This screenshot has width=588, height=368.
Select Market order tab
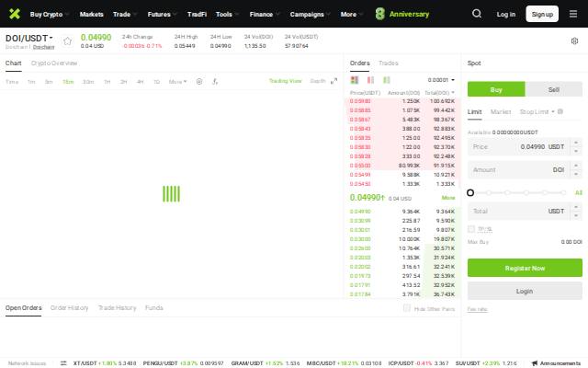(x=501, y=111)
